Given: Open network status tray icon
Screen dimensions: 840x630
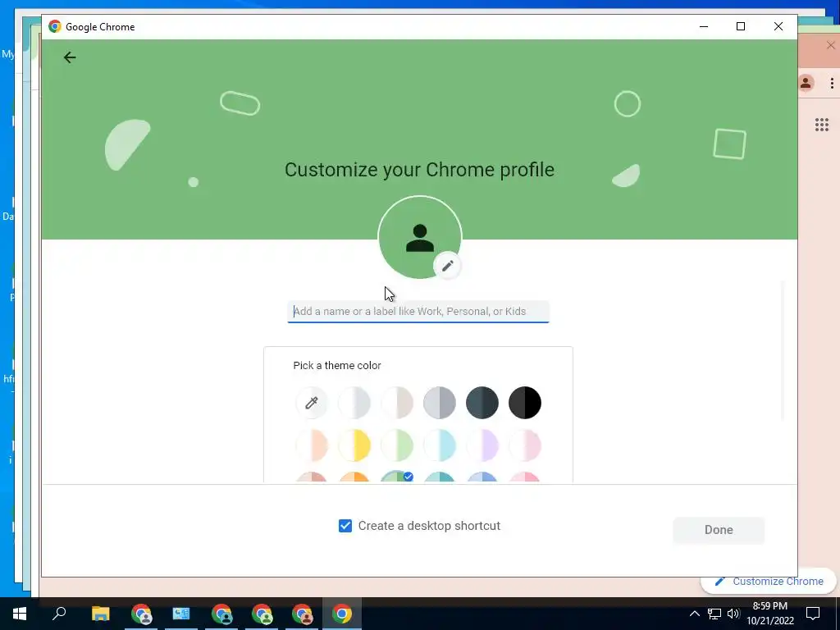Looking at the screenshot, I should (x=714, y=614).
